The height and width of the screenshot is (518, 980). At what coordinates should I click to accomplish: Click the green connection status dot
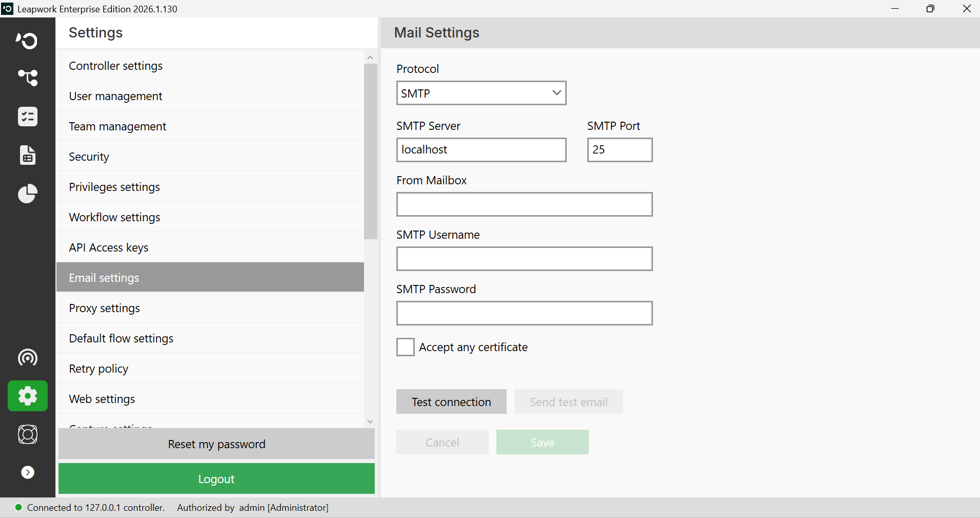point(18,507)
